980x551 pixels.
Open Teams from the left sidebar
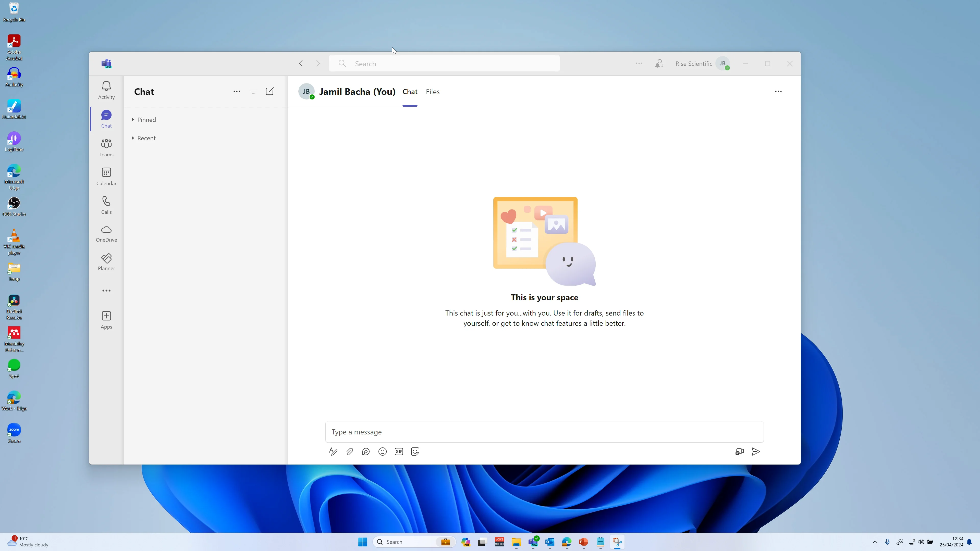click(106, 147)
